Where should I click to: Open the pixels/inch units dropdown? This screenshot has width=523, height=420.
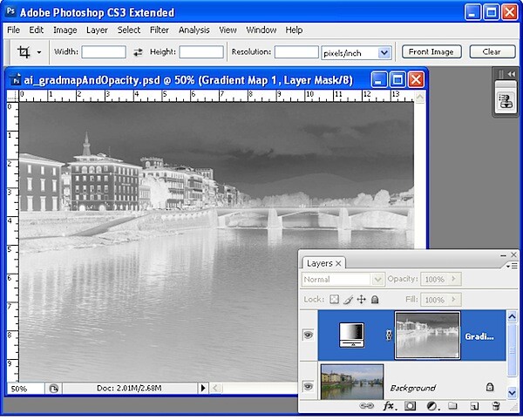384,52
